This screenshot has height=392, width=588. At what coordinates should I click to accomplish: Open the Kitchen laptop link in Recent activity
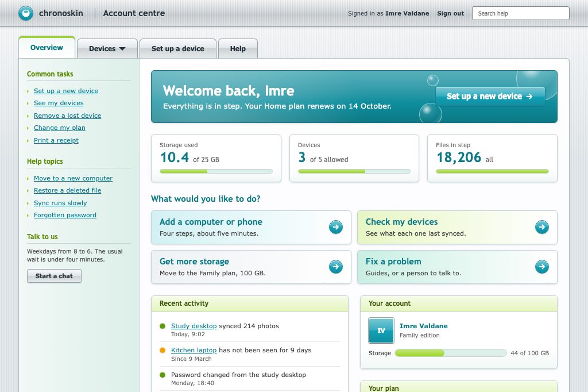click(x=194, y=350)
